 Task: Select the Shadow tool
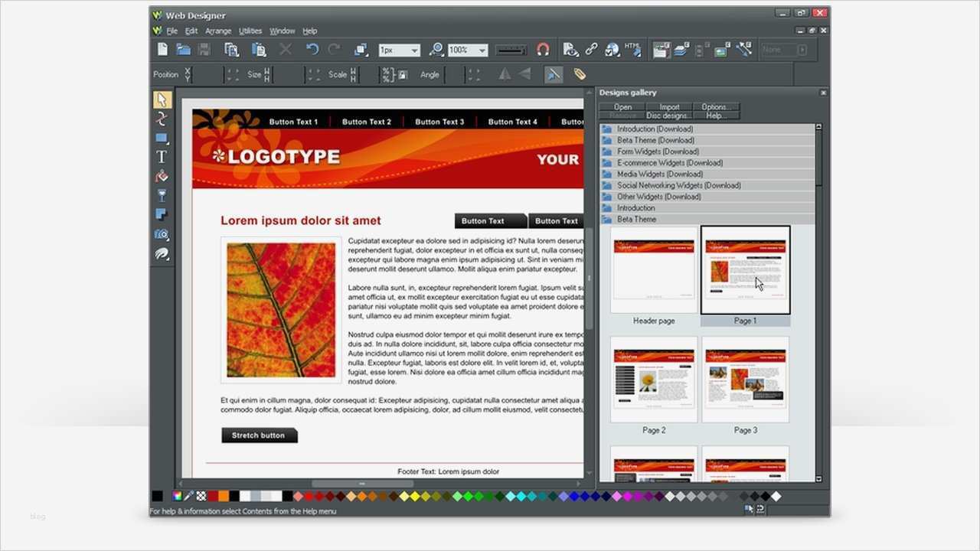tap(162, 214)
